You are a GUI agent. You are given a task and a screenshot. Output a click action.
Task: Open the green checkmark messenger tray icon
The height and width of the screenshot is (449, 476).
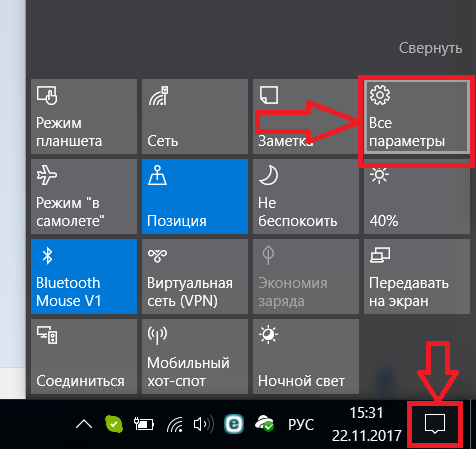114,424
